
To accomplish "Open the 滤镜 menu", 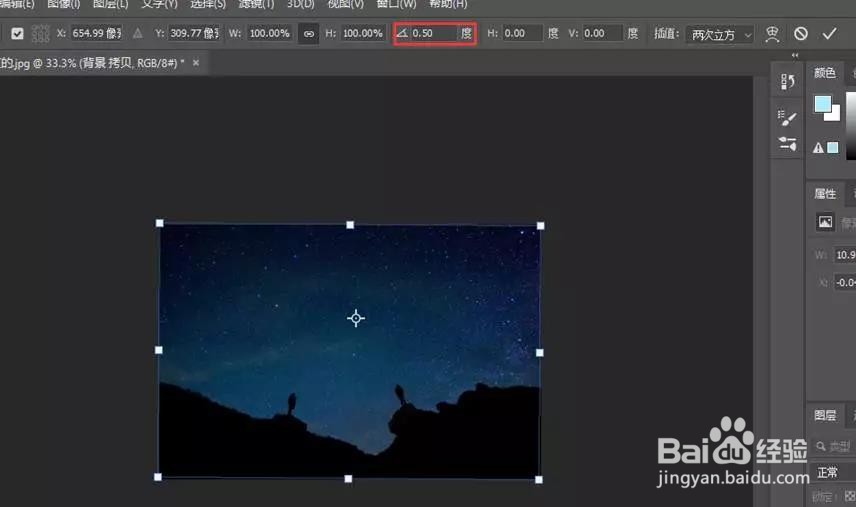I will [257, 4].
